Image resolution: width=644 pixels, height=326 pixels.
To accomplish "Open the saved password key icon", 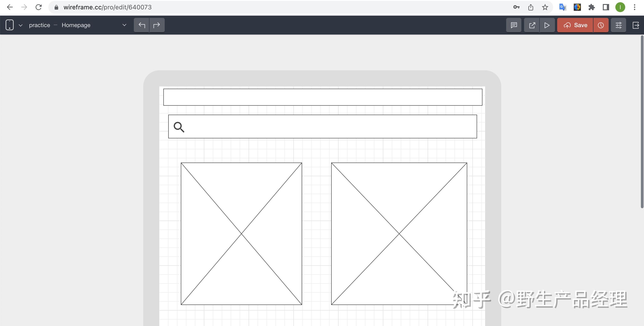I will [516, 7].
